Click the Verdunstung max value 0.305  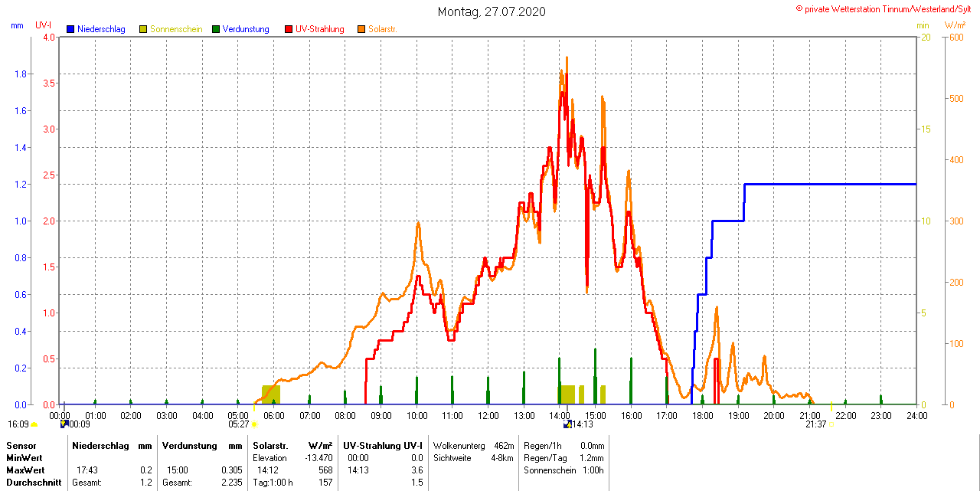coord(232,470)
